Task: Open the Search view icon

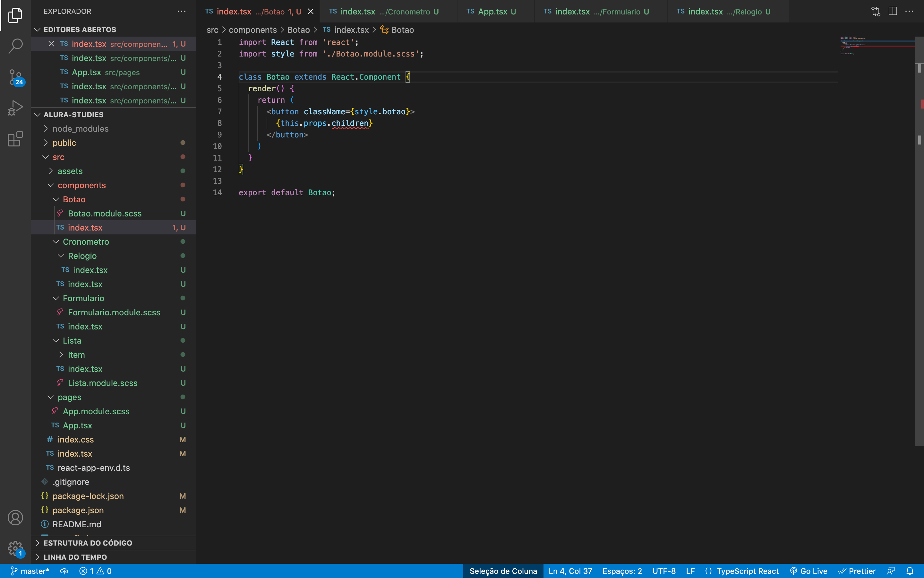Action: click(x=15, y=46)
